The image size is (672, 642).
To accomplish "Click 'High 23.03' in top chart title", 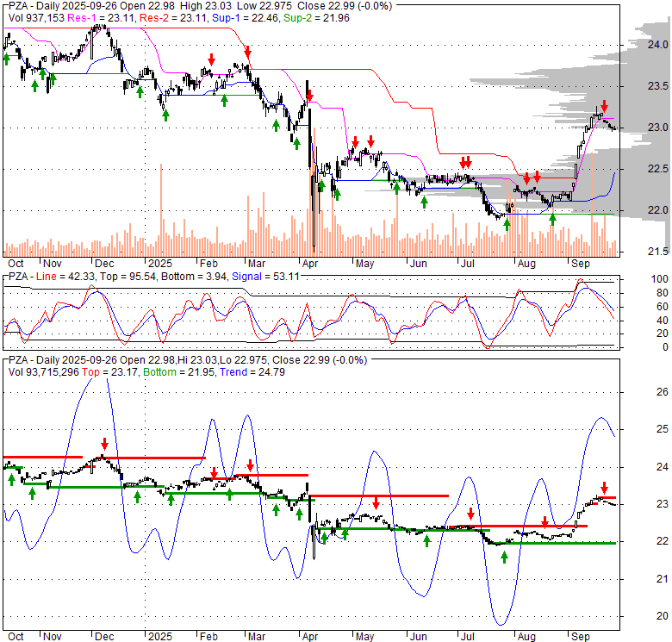I will (206, 6).
